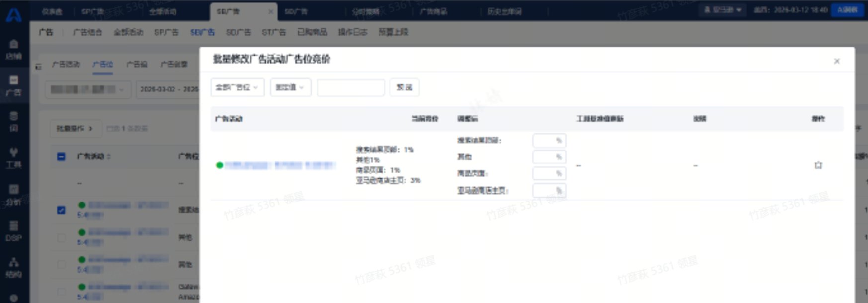
Task: Click the 搜索结果顶部 percentage input field
Action: point(548,141)
